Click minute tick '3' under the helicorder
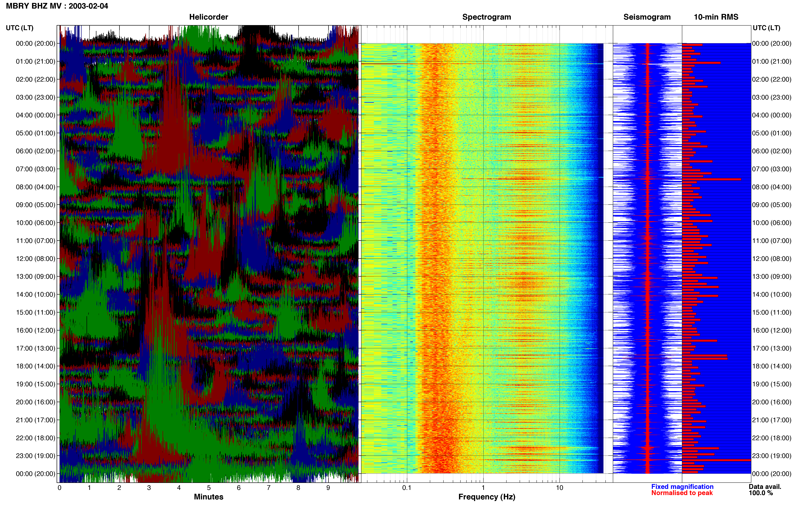Screen dimensions: 812x508 point(149,488)
